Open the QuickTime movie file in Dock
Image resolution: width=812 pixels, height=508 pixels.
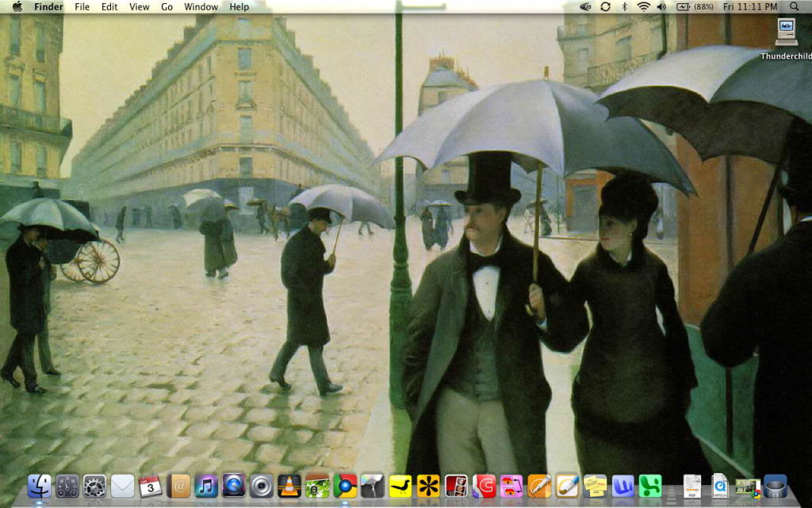(x=720, y=487)
